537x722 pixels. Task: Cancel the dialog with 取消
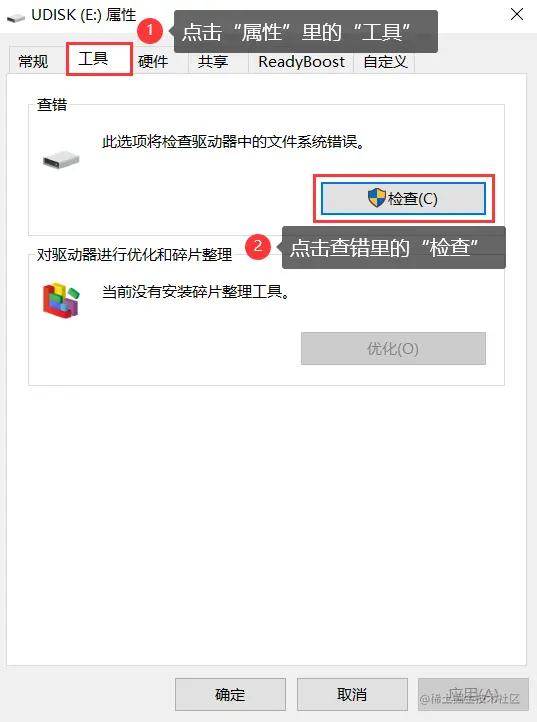pyautogui.click(x=352, y=694)
